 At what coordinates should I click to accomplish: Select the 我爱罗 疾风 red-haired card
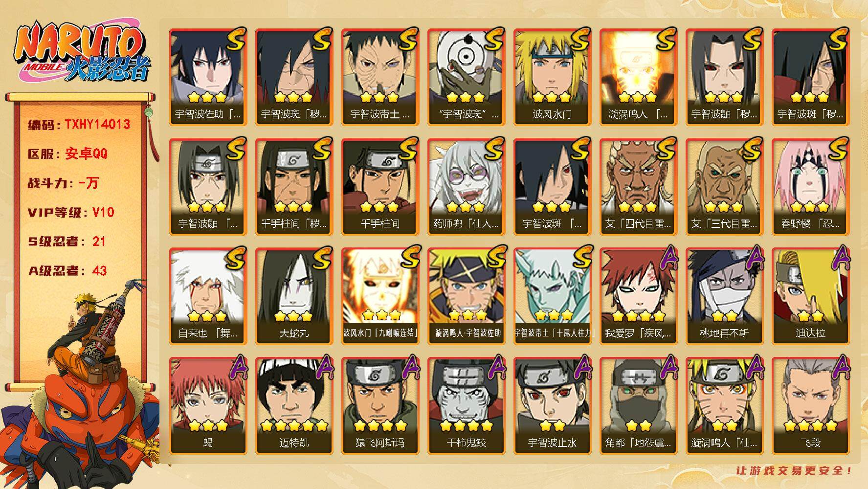[x=638, y=296]
